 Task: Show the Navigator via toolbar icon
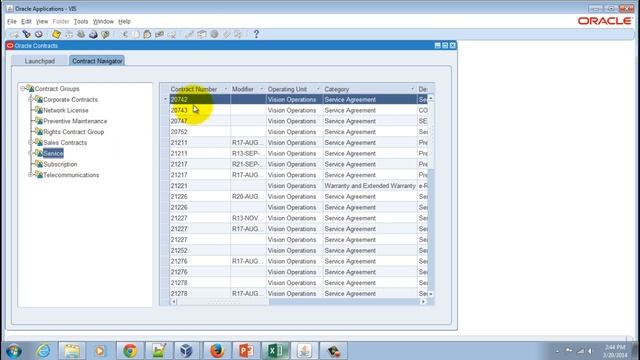pyautogui.click(x=39, y=34)
